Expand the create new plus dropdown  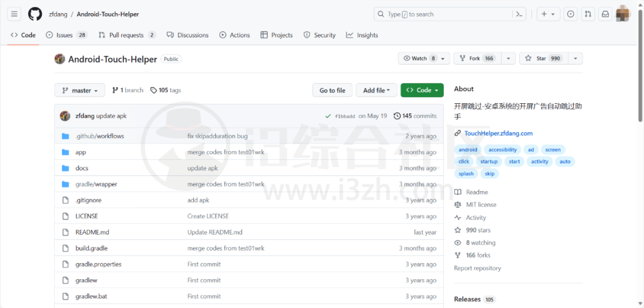(549, 14)
